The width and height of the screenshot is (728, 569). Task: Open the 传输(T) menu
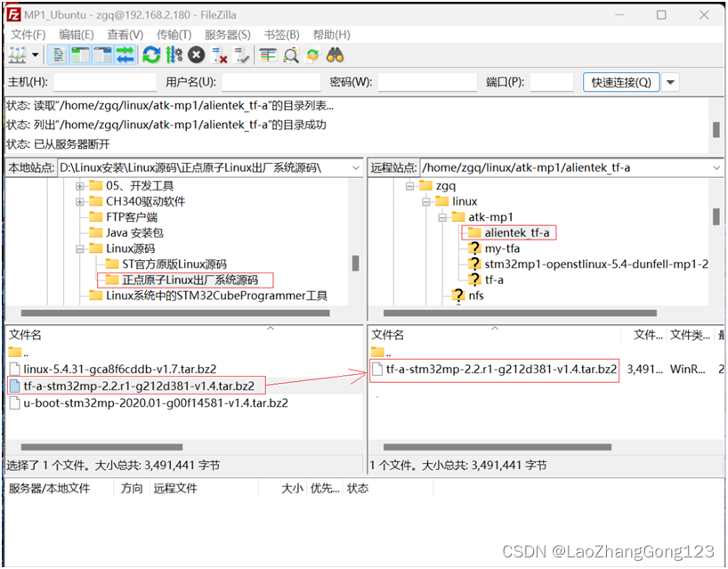pos(173,34)
